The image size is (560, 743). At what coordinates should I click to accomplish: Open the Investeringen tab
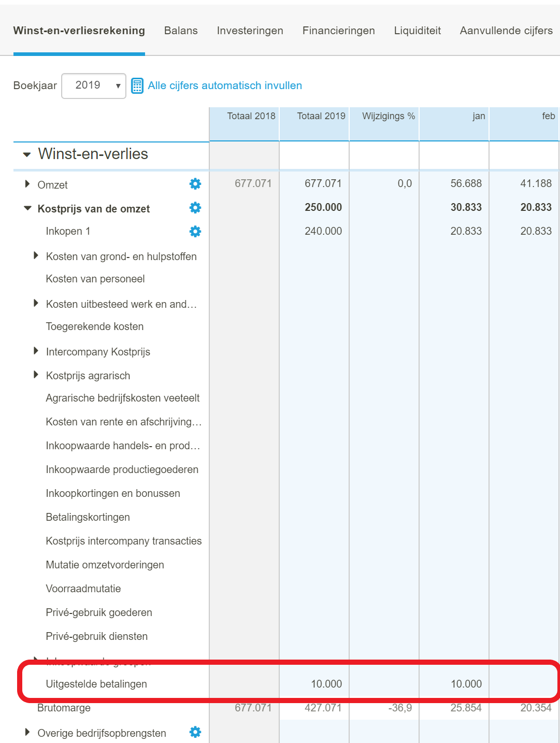click(250, 31)
